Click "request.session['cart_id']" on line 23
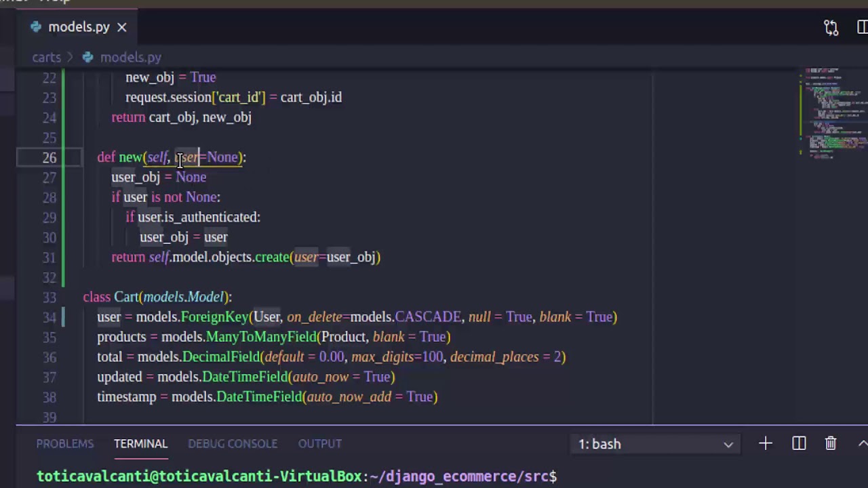 coord(195,97)
